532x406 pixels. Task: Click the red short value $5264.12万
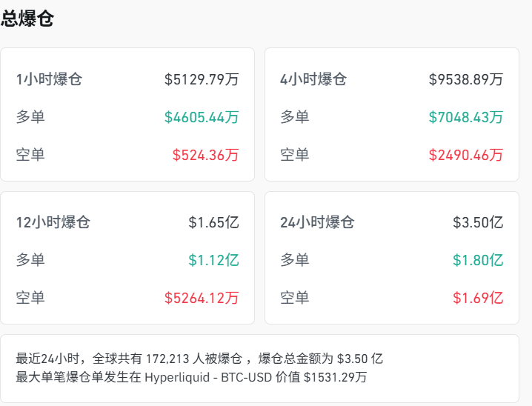point(202,298)
